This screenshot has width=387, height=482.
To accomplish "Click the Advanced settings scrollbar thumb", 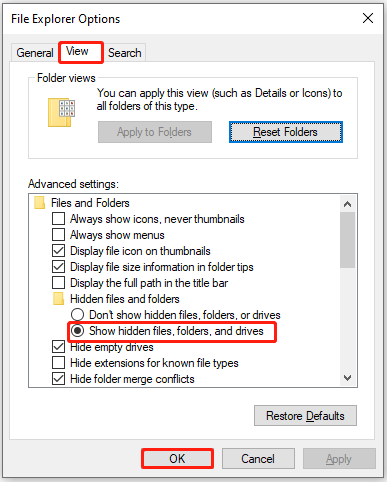I will pos(347,240).
